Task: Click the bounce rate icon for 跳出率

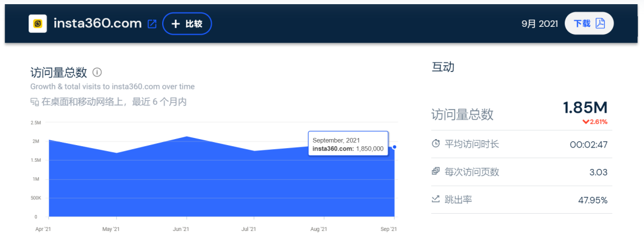Action: pos(435,199)
